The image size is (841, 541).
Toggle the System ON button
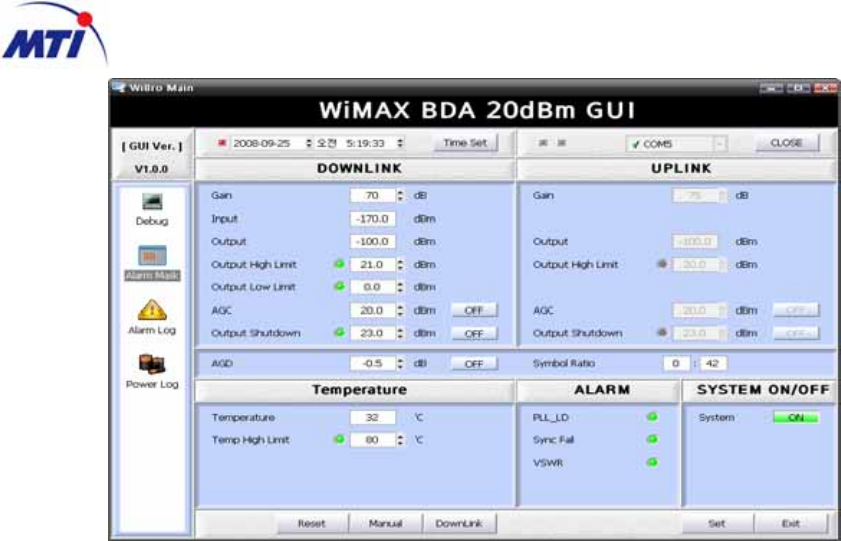pyautogui.click(x=796, y=417)
